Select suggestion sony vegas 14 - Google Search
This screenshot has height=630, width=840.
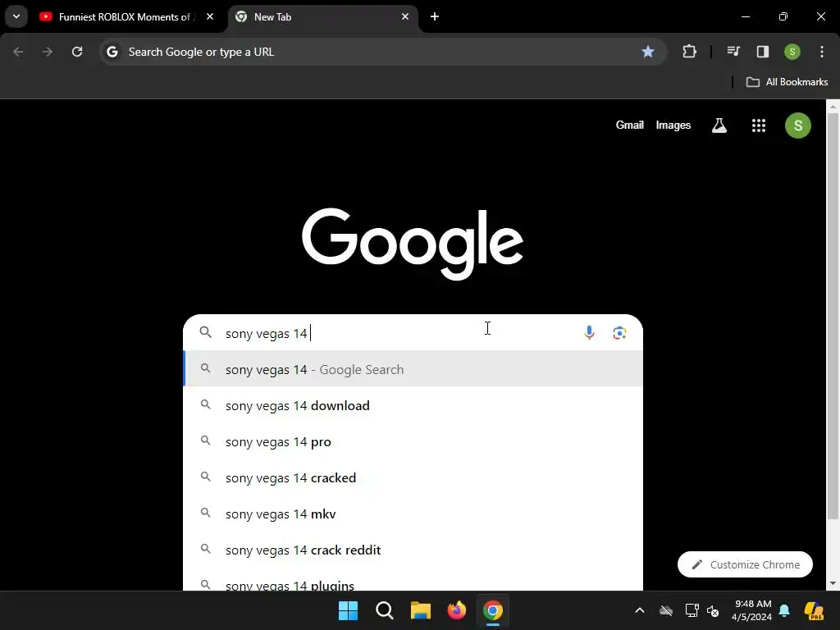(x=413, y=369)
